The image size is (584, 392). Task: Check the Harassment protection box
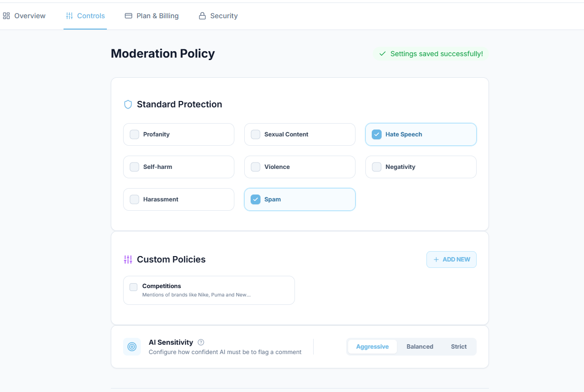pyautogui.click(x=134, y=199)
